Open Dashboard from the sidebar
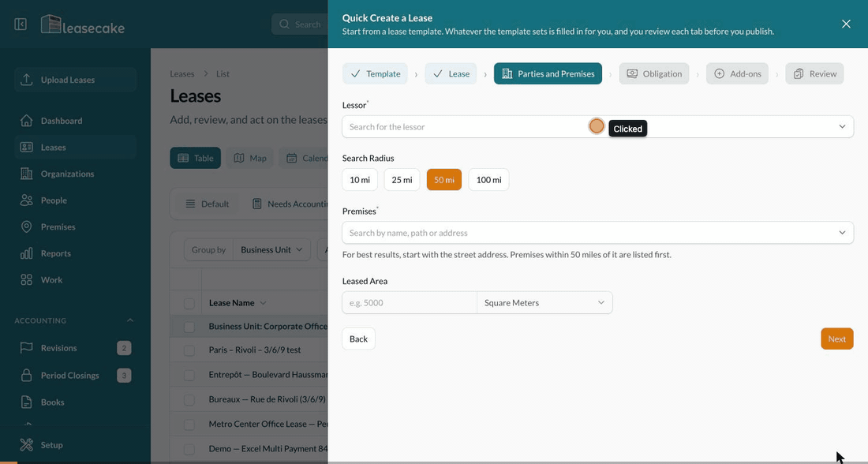Image resolution: width=868 pixels, height=464 pixels. point(75,121)
